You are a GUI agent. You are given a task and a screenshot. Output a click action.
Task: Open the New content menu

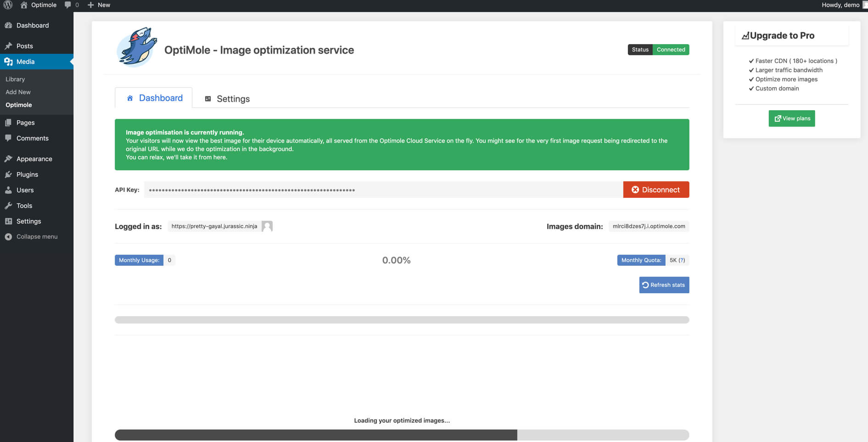coord(99,5)
